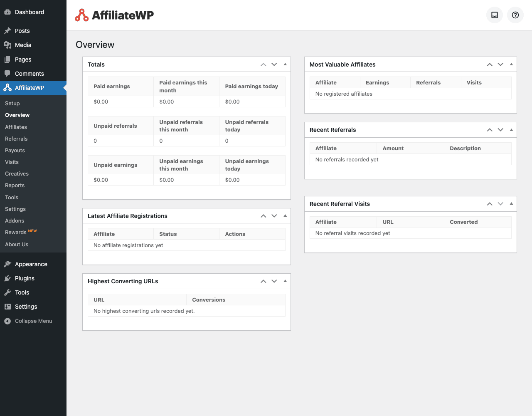
Task: Open the Media menu link
Action: pyautogui.click(x=33, y=45)
